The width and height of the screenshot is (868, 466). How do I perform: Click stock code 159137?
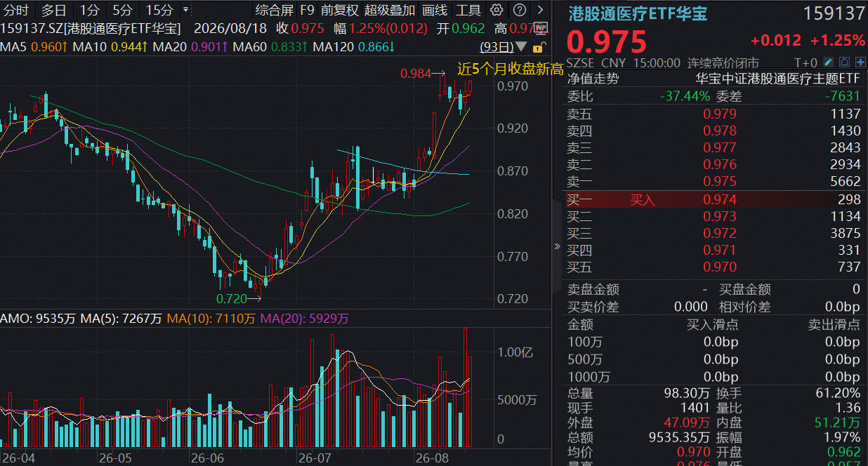point(834,13)
